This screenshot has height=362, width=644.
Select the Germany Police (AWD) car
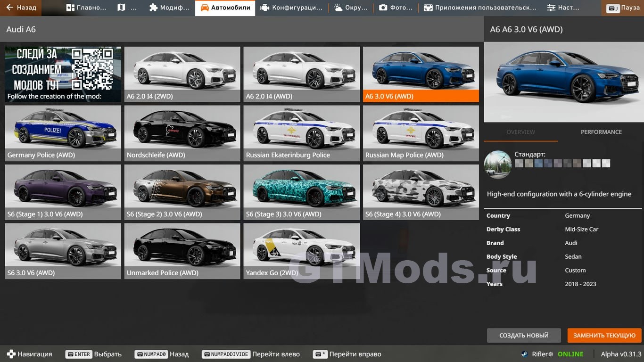(x=63, y=133)
